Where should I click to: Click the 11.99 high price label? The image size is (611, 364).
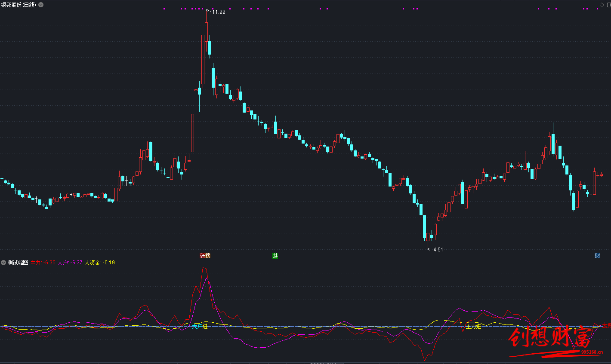(219, 12)
